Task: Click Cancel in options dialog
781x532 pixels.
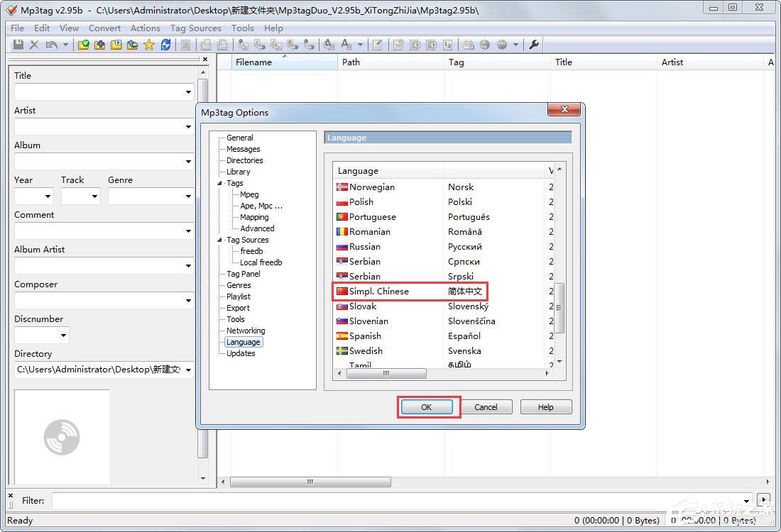Action: click(x=486, y=407)
